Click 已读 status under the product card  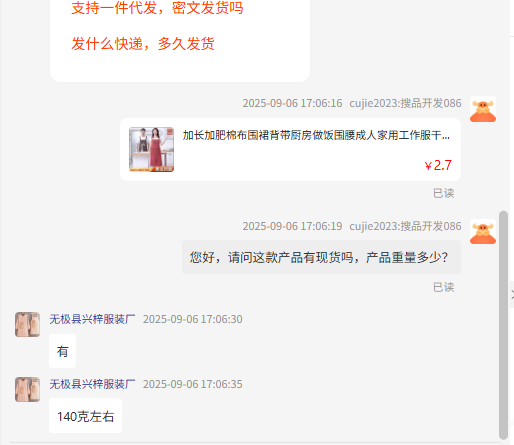point(443,193)
